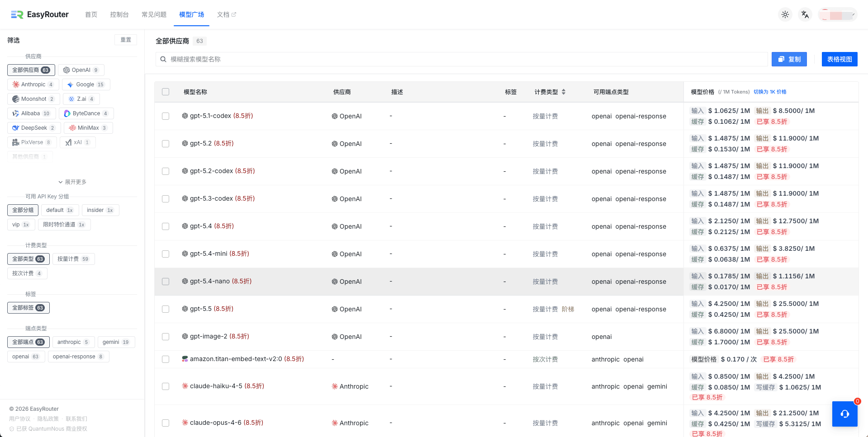Click the EasyRouter logo icon

coord(17,14)
